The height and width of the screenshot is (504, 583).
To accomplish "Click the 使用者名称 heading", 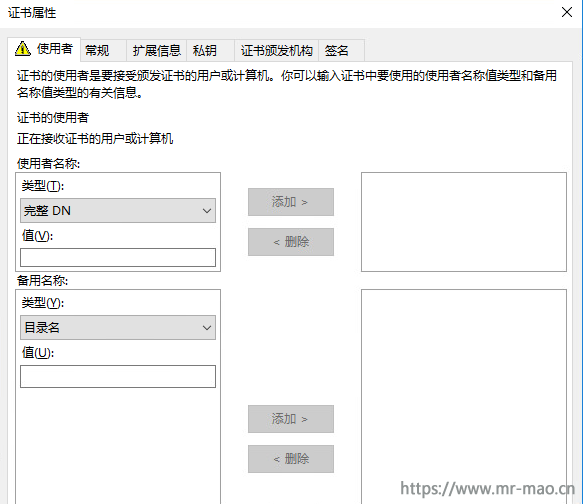I will [x=48, y=163].
